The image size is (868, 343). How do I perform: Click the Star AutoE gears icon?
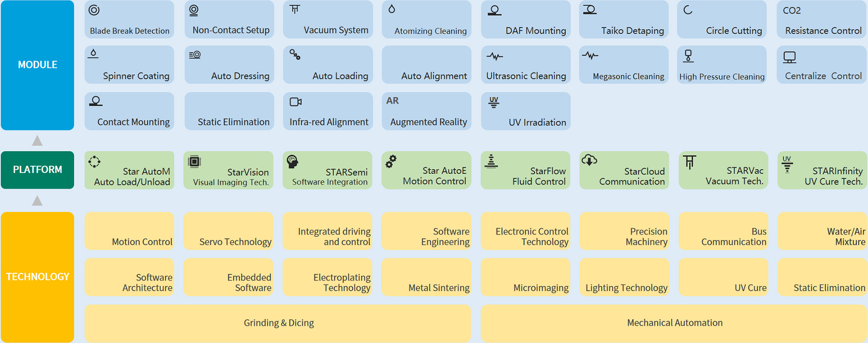coord(391,161)
